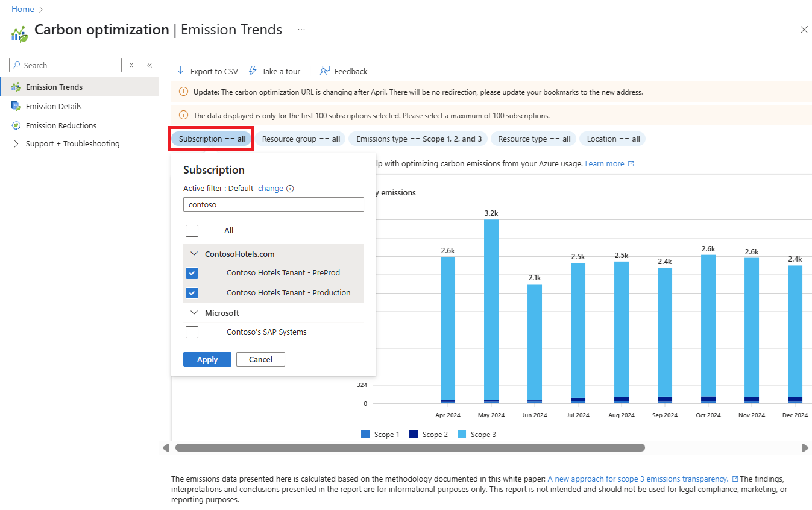Click the May 2024 emissions bar
This screenshot has width=812, height=510.
(x=491, y=312)
